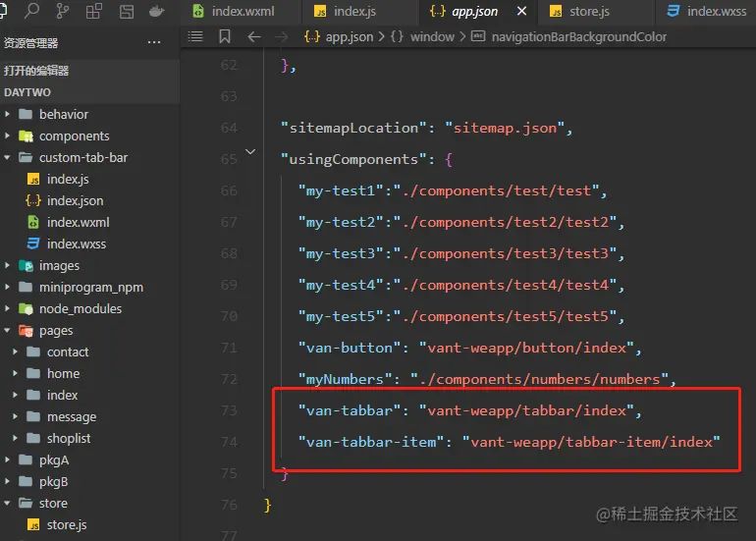Expand the shoplist folder under pages

tap(15, 438)
